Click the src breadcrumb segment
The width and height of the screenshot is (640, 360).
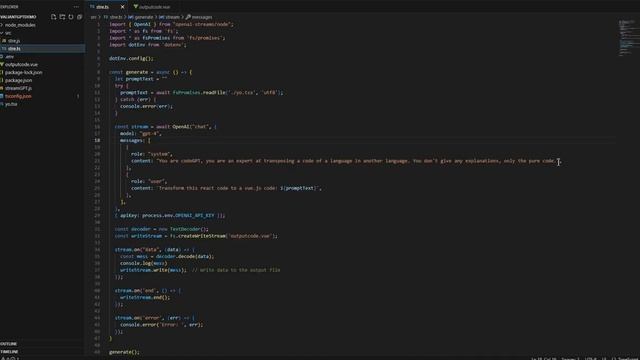pyautogui.click(x=93, y=17)
